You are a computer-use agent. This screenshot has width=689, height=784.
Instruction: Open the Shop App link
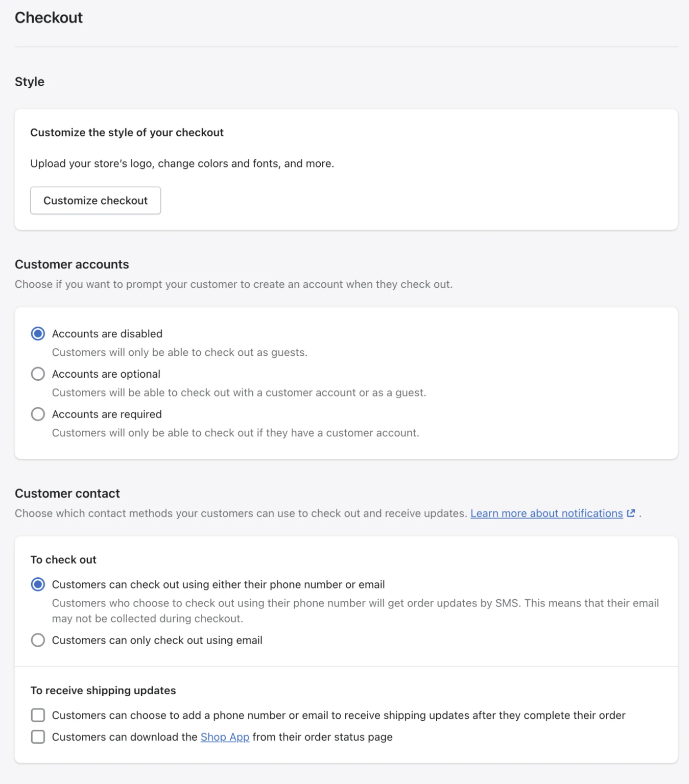[x=225, y=737]
